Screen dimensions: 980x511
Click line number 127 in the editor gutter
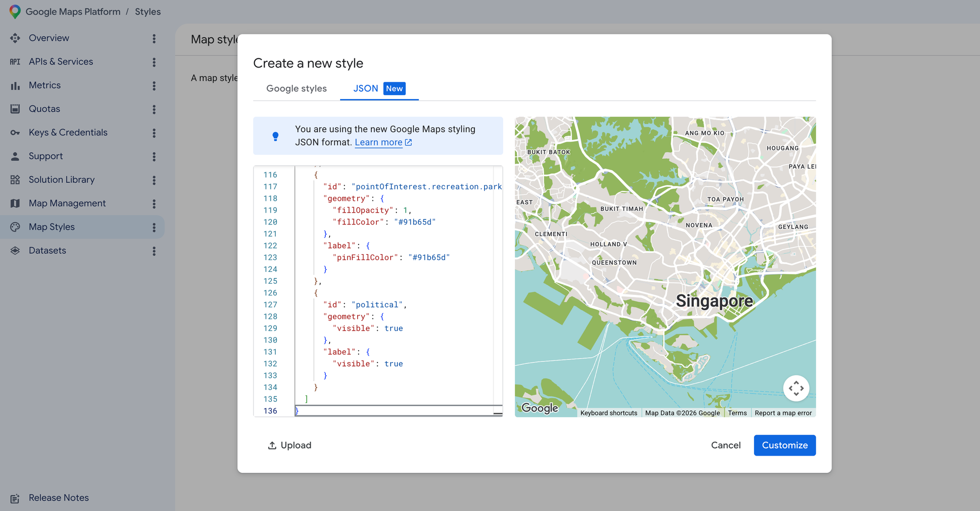pos(270,305)
